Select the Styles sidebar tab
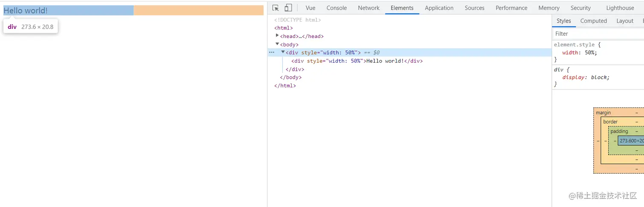 (x=563, y=21)
